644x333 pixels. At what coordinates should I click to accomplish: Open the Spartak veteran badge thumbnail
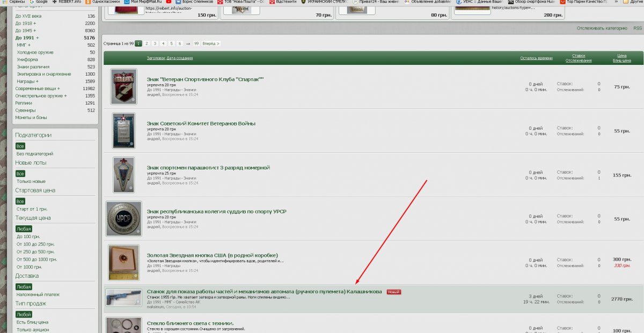[123, 86]
